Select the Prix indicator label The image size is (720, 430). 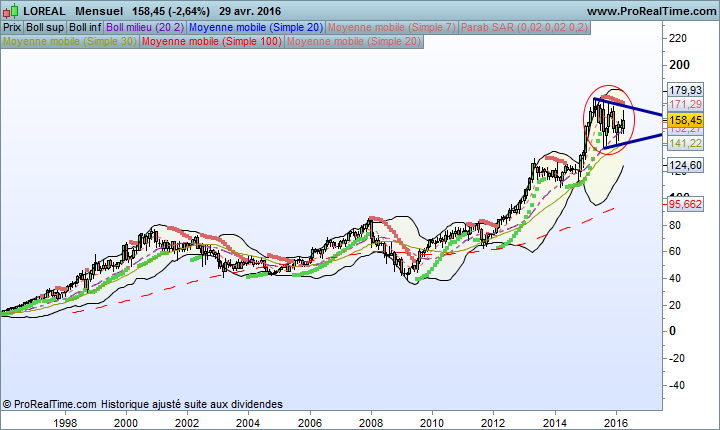point(12,28)
